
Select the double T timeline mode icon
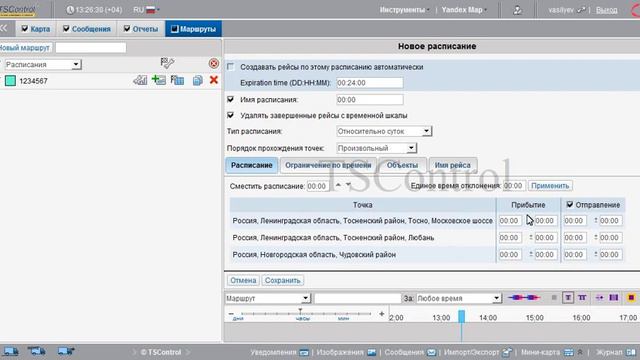(582, 298)
